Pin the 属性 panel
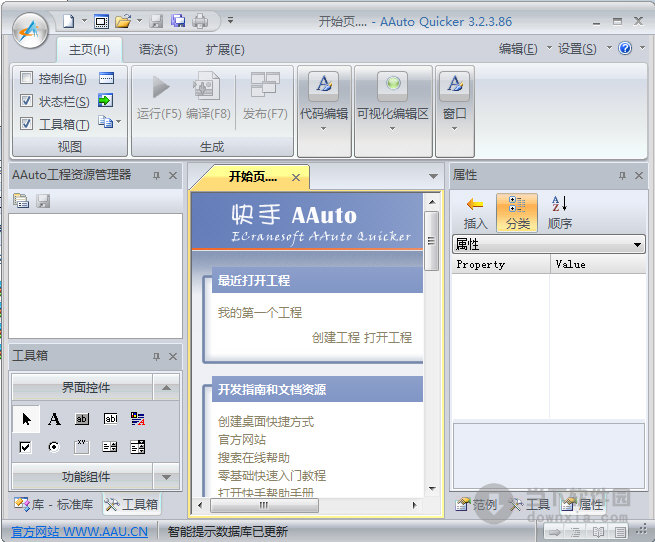This screenshot has width=655, height=542. [x=622, y=176]
